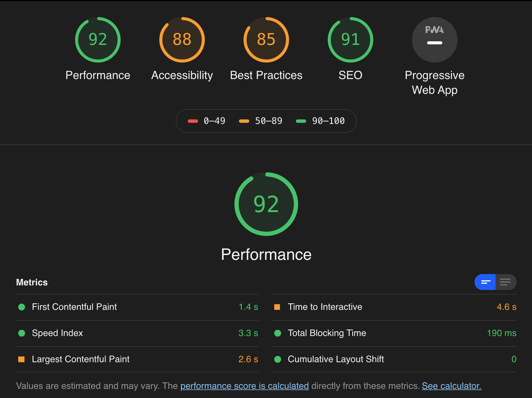This screenshot has width=532, height=398.
Task: Click the Cumulative Layout Shift metric row
Action: [x=394, y=359]
